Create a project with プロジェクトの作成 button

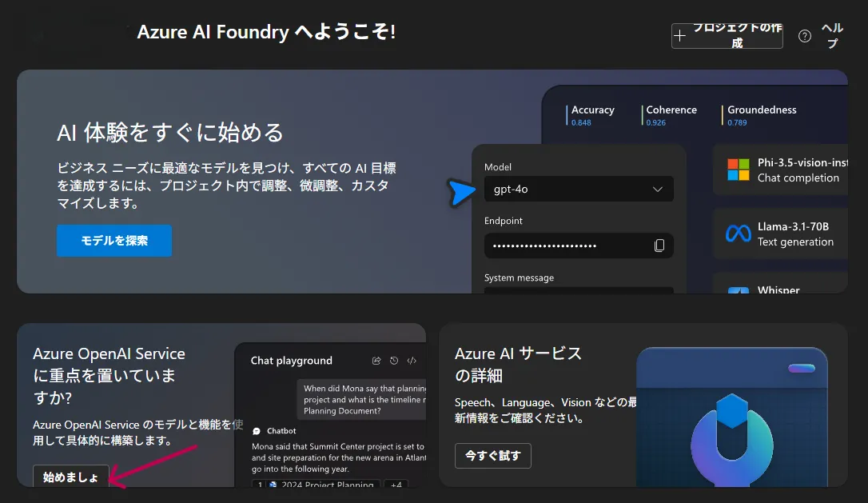[x=727, y=35]
